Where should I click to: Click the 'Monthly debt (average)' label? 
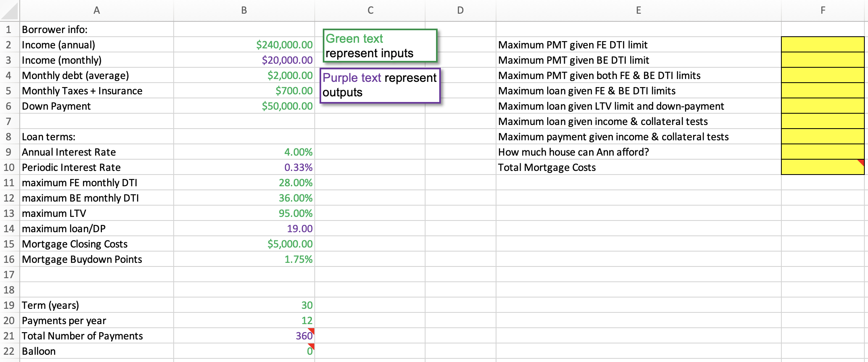tap(97, 75)
